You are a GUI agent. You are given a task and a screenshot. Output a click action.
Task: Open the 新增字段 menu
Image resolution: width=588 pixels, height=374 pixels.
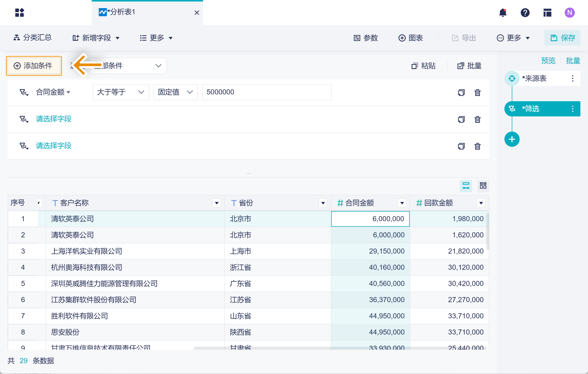click(x=96, y=38)
